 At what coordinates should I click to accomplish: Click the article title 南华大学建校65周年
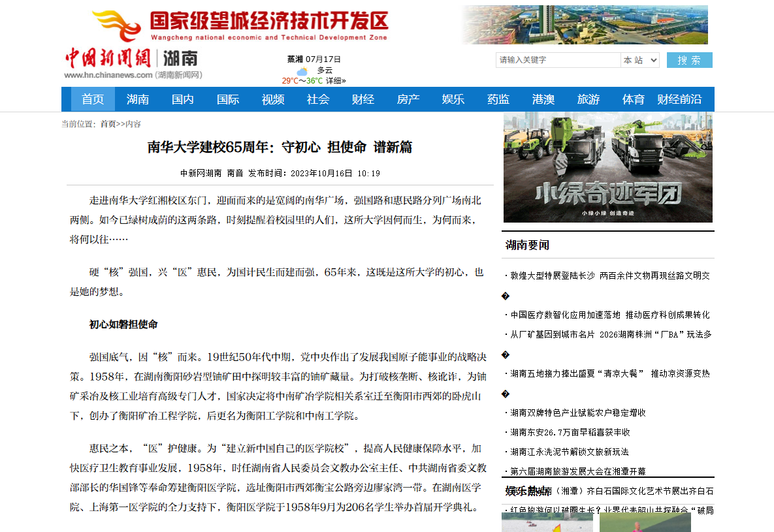tap(280, 147)
